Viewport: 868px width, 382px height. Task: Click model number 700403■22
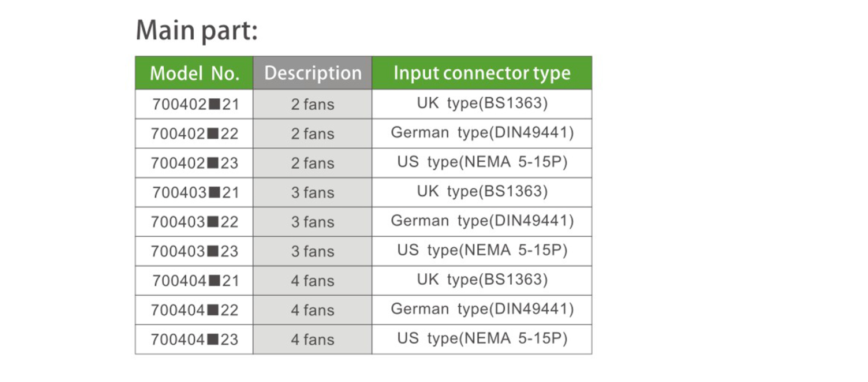(195, 222)
